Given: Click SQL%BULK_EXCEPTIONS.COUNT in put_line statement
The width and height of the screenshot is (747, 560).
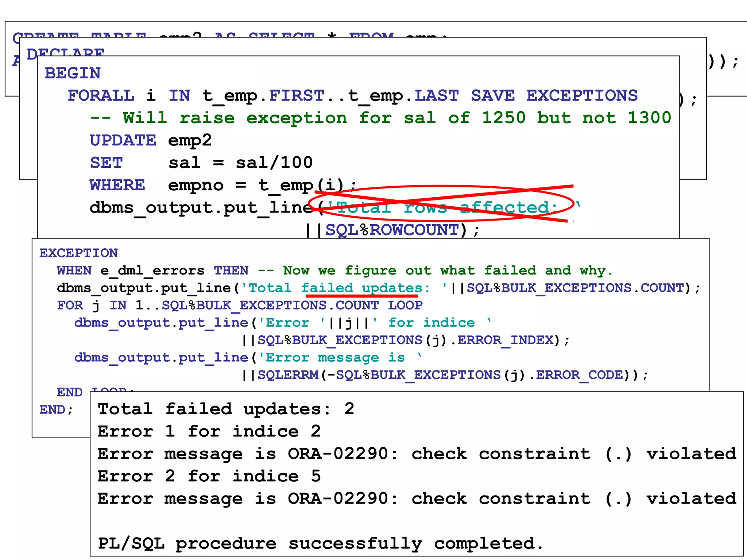Looking at the screenshot, I should click(x=575, y=288).
